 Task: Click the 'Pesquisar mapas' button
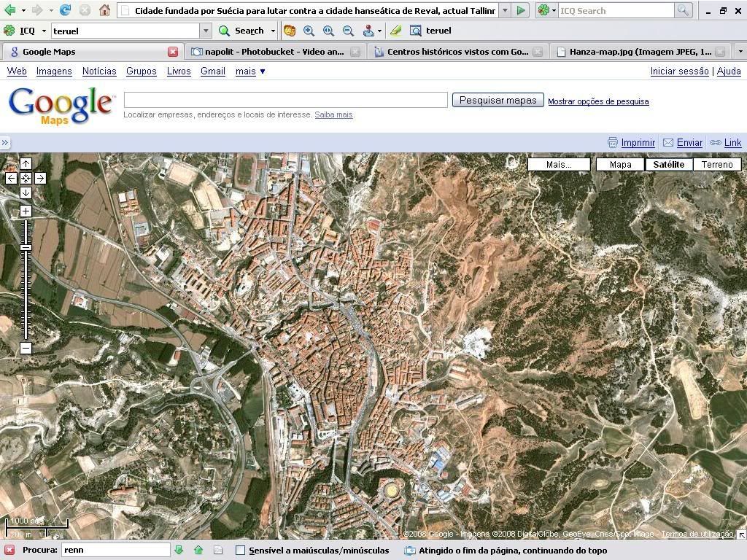coord(498,100)
